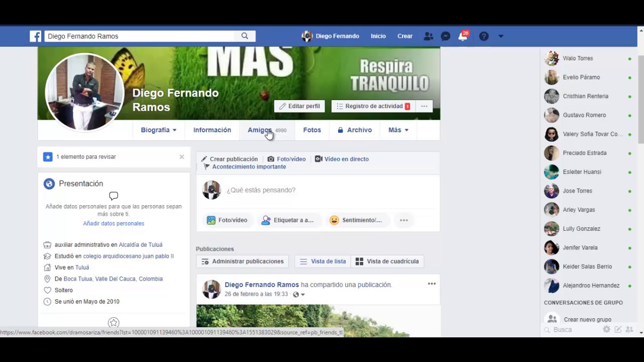Open the post options ellipsis menu
Viewport: 644px width, 362px height.
432,284
